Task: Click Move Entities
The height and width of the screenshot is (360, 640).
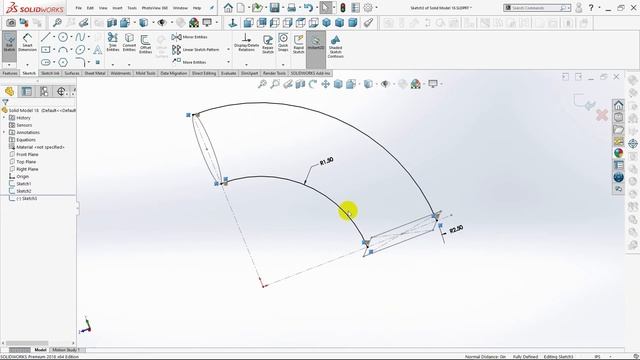Action: (189, 62)
